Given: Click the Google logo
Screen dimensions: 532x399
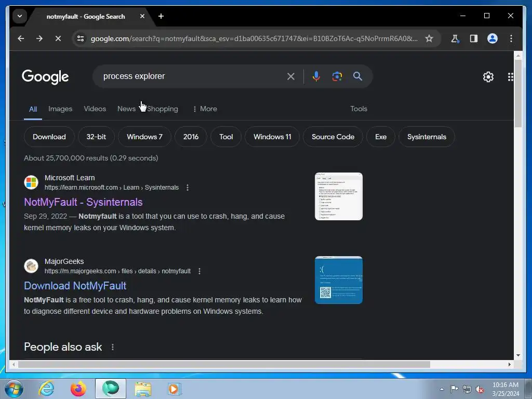Looking at the screenshot, I should coord(45,77).
